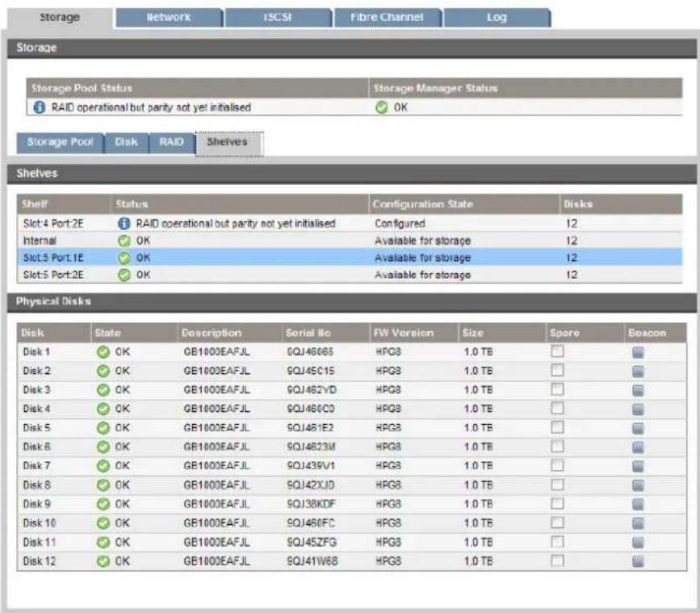The height and width of the screenshot is (613, 700).
Task: Activate the beacon icon for Disk 12
Action: click(638, 561)
